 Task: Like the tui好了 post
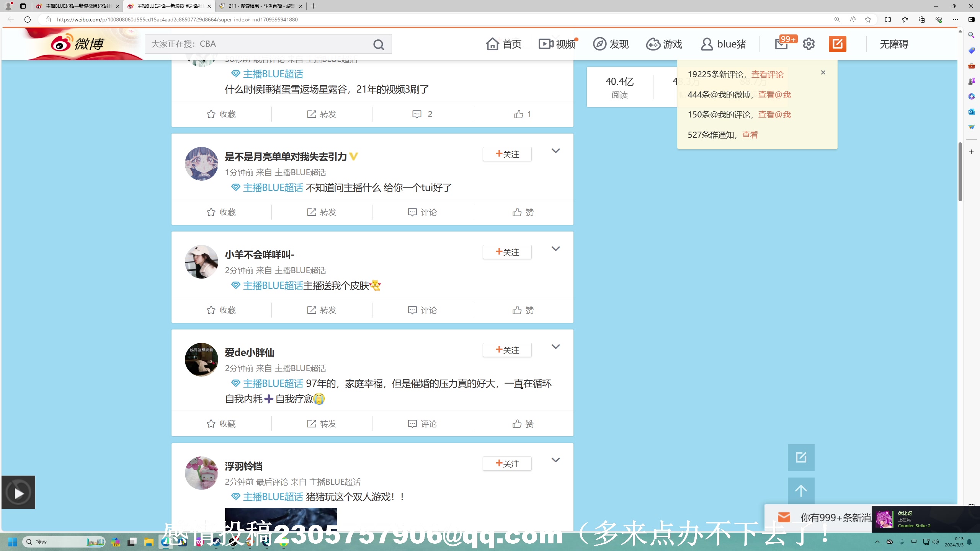click(523, 212)
